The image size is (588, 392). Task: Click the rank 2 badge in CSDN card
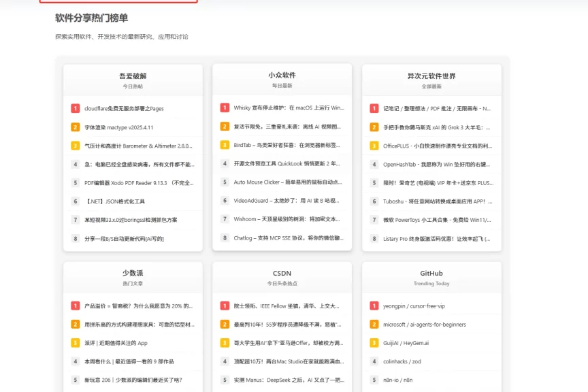tap(225, 324)
